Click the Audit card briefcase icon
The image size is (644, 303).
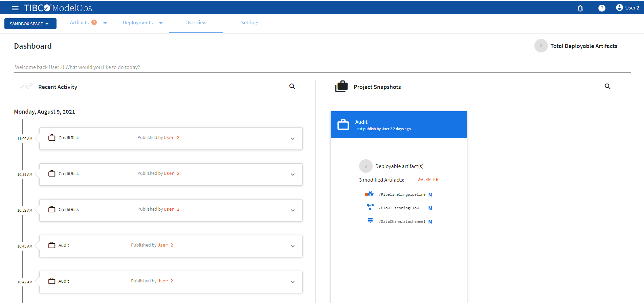(343, 124)
